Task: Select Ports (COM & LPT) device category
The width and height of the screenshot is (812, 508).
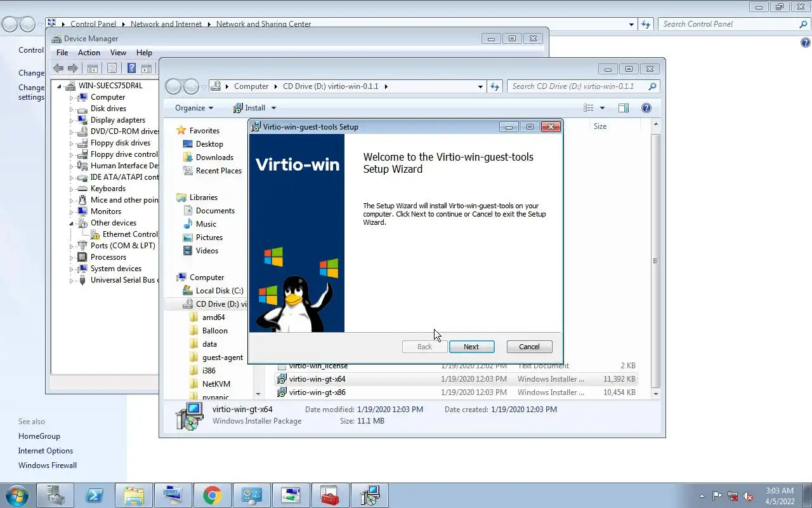Action: coord(122,246)
